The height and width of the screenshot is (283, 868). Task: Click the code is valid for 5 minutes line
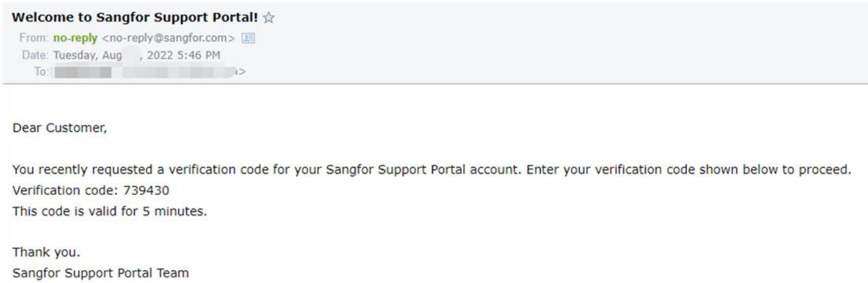(110, 210)
